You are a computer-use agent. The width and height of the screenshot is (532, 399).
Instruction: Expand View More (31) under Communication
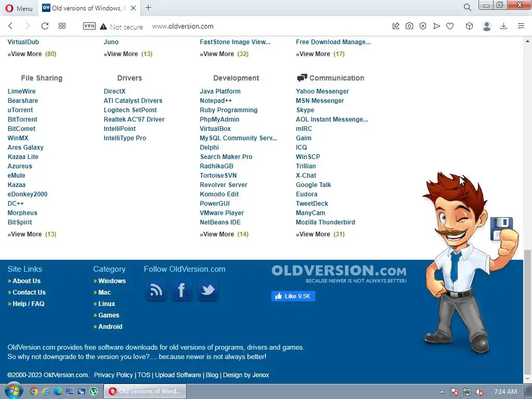pos(320,234)
